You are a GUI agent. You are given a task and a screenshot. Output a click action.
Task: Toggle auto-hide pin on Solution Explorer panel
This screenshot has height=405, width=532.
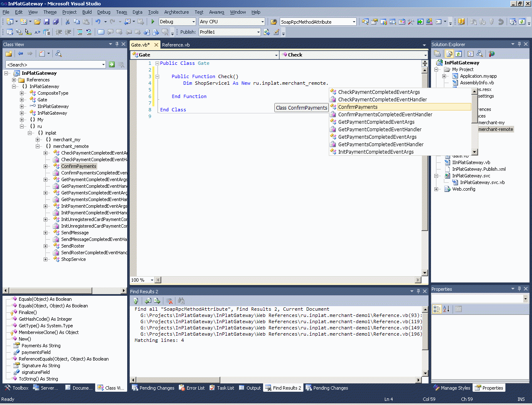pyautogui.click(x=519, y=44)
